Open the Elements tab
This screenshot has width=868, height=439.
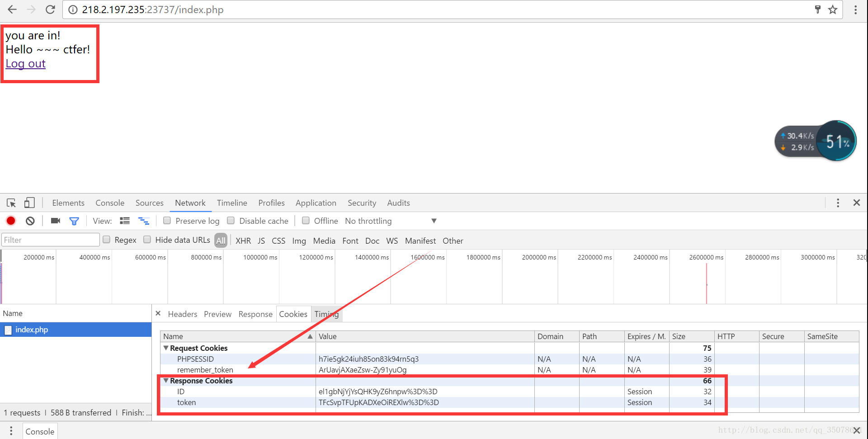point(68,203)
